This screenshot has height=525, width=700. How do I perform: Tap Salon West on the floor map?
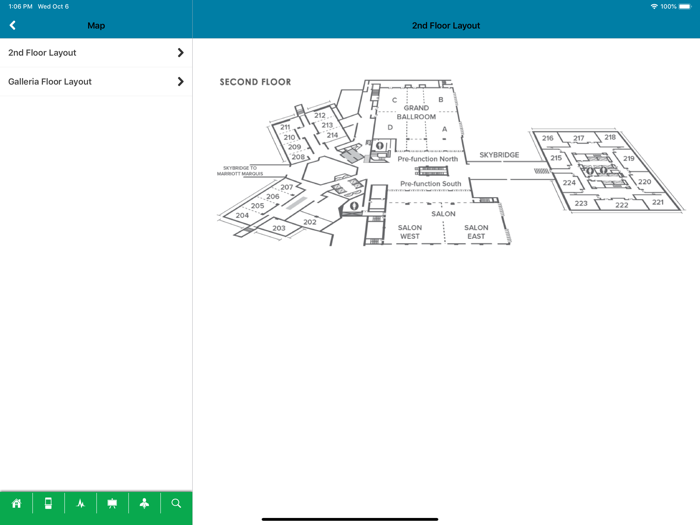coord(410,232)
